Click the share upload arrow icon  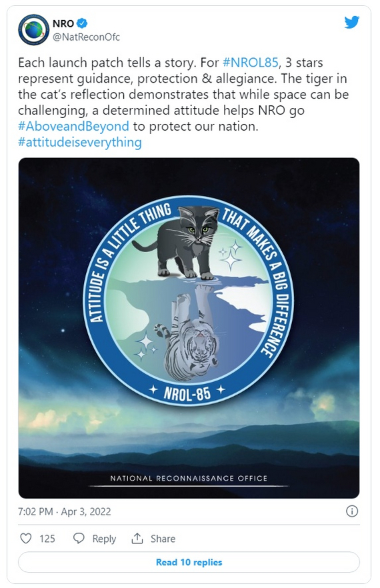137,538
